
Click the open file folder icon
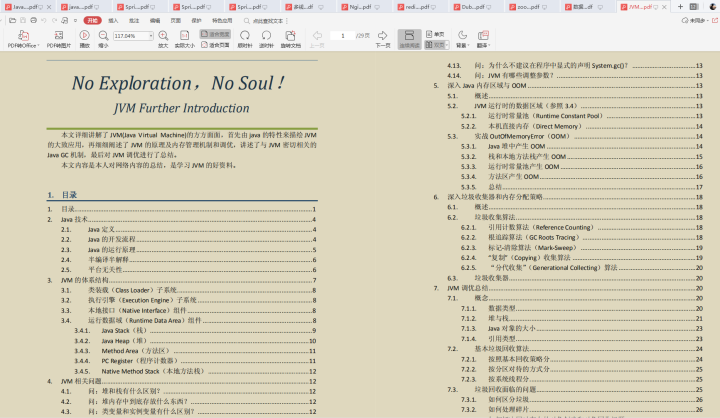12,21
